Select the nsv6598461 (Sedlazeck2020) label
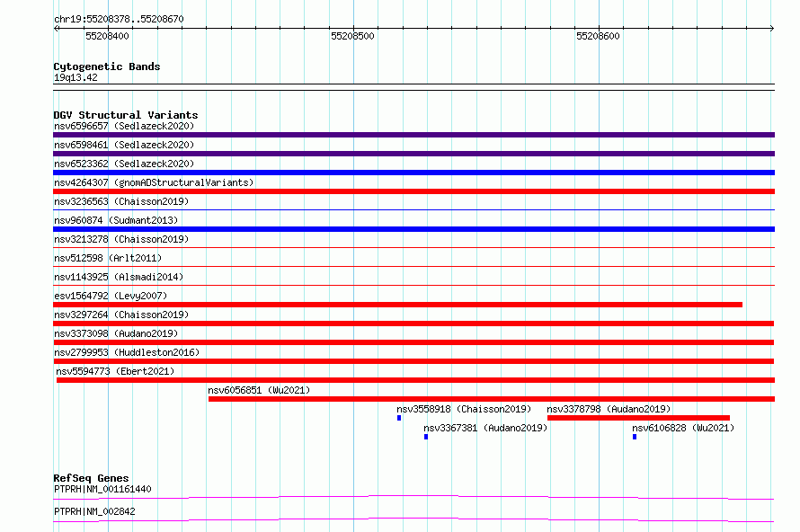This screenshot has height=532, width=800. [x=124, y=145]
